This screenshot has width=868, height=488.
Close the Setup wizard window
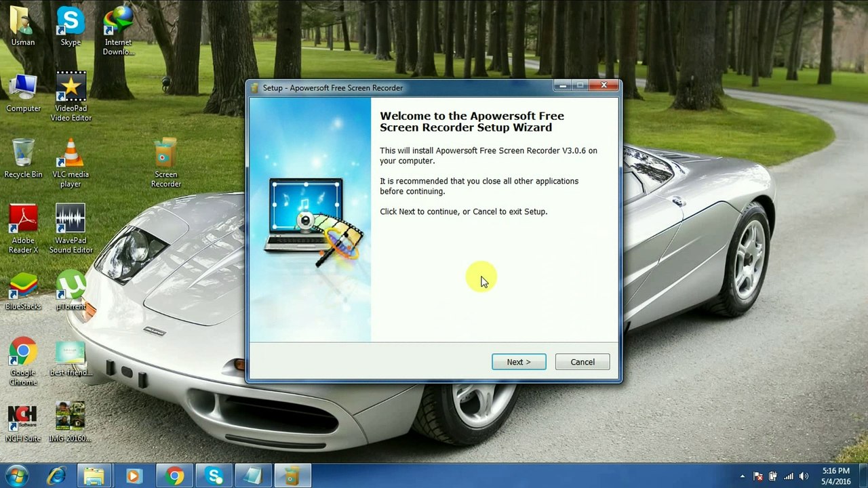pos(604,85)
